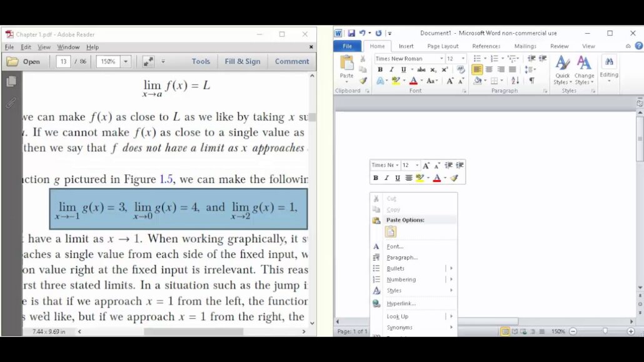Click the Fill & Sign button
The width and height of the screenshot is (644, 362).
click(244, 61)
